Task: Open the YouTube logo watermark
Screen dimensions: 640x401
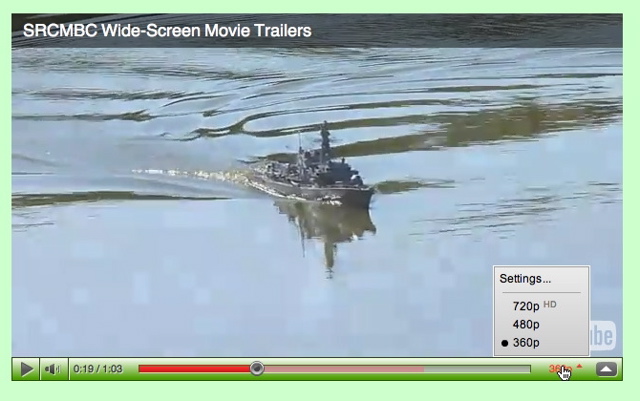Action: click(603, 336)
